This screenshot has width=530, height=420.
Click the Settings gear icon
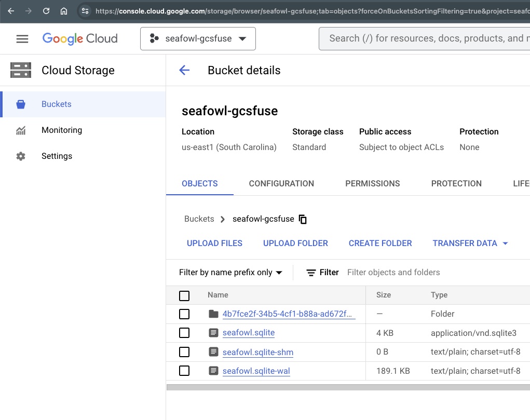21,156
